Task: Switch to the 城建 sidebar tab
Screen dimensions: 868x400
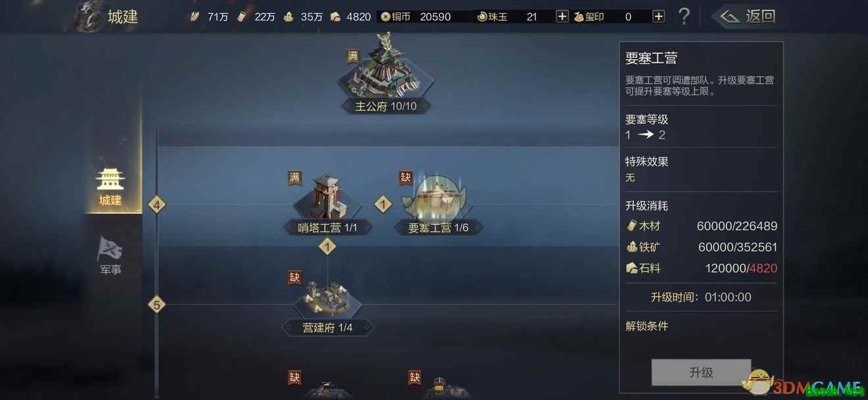Action: click(110, 187)
